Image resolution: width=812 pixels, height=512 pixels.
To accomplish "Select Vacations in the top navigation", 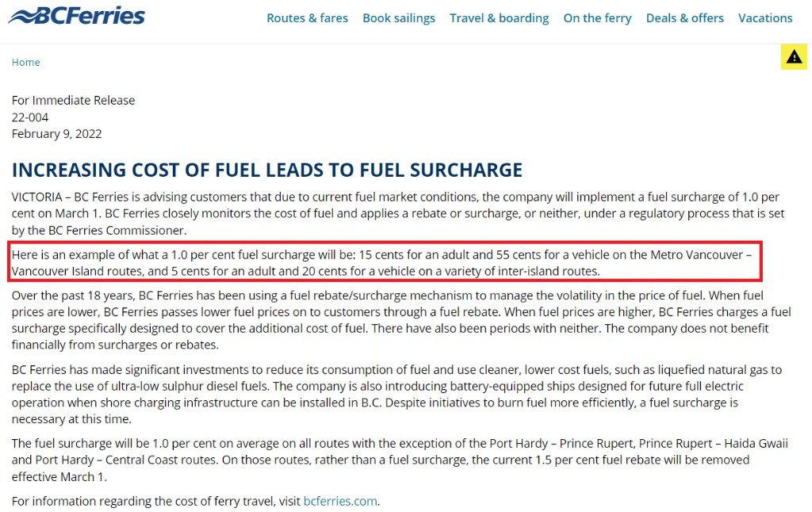I will click(765, 18).
